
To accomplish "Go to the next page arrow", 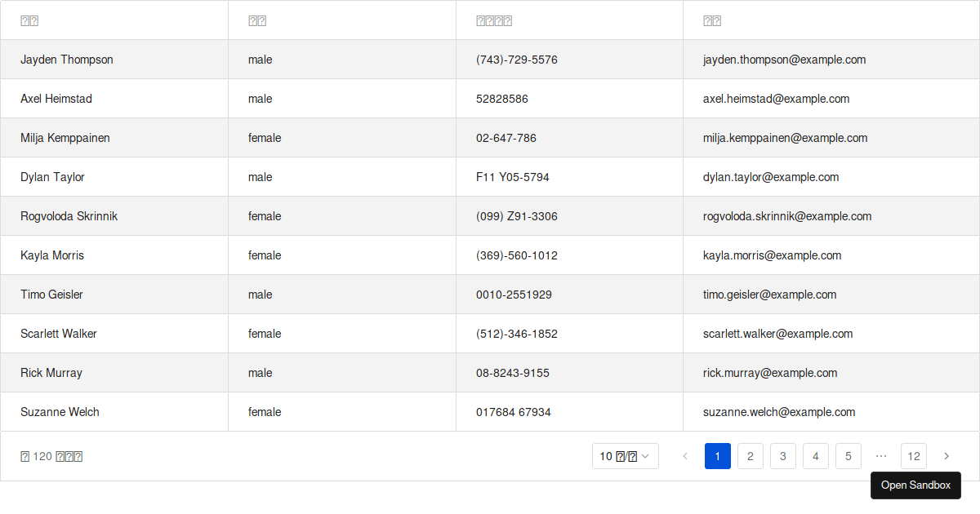I will [947, 456].
